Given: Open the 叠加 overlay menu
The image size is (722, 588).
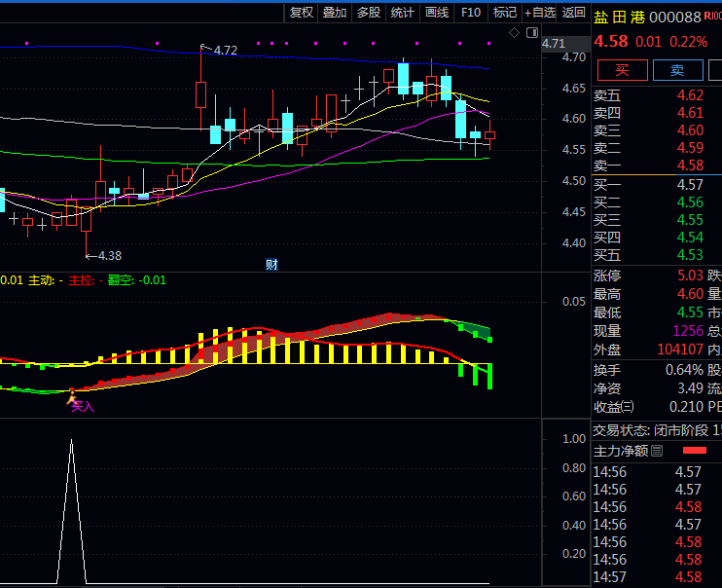Looking at the screenshot, I should coord(335,13).
